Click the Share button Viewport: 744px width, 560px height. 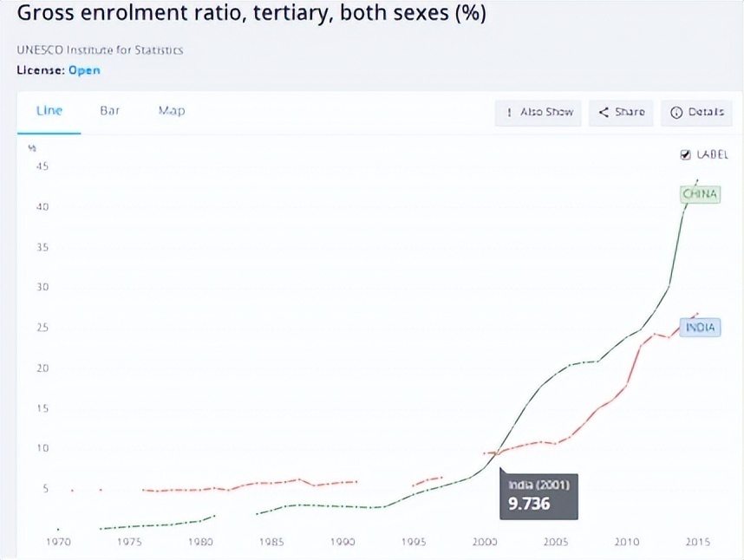coord(621,113)
